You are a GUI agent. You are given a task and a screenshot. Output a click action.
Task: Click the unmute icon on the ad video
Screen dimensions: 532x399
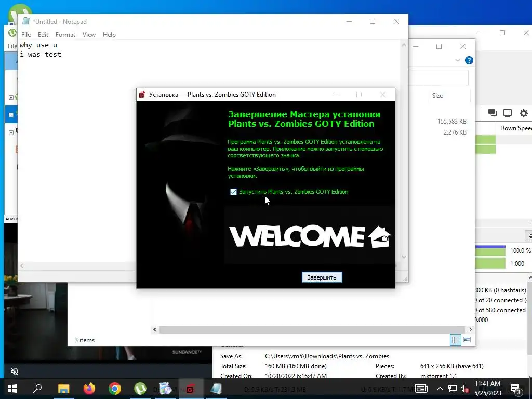pyautogui.click(x=14, y=371)
